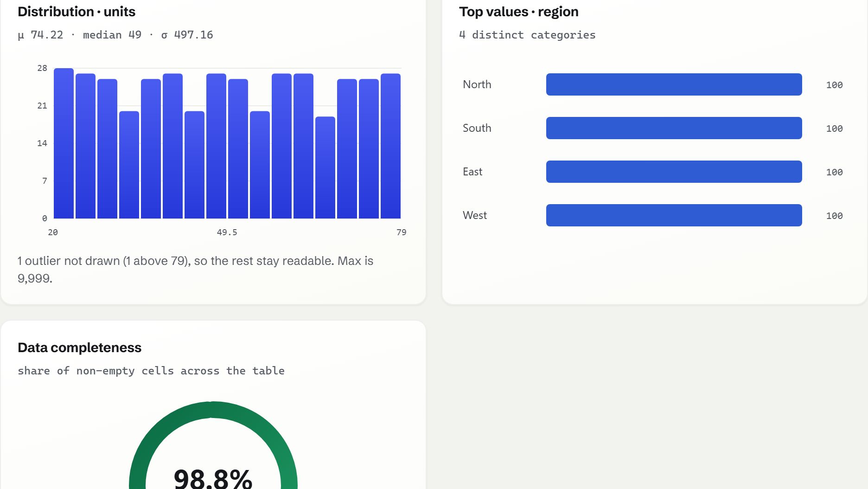868x489 pixels.
Task: Click the "20" x-axis label
Action: tap(53, 232)
